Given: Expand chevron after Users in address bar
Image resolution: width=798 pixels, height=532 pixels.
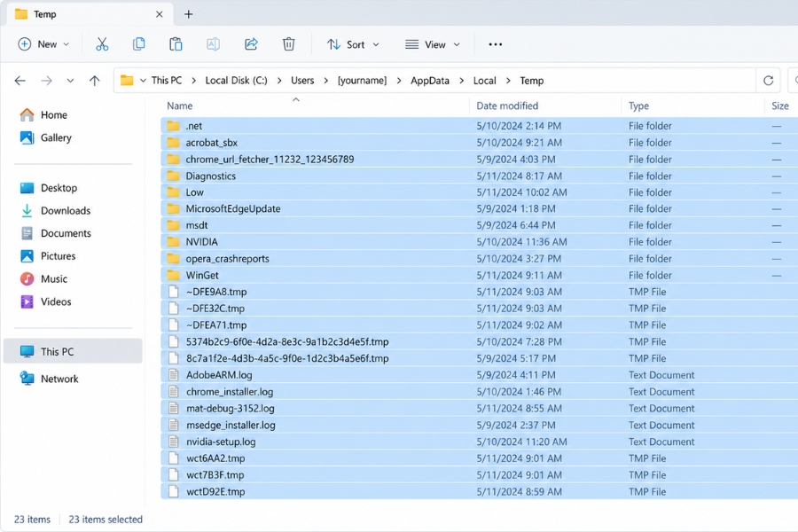Looking at the screenshot, I should point(325,81).
